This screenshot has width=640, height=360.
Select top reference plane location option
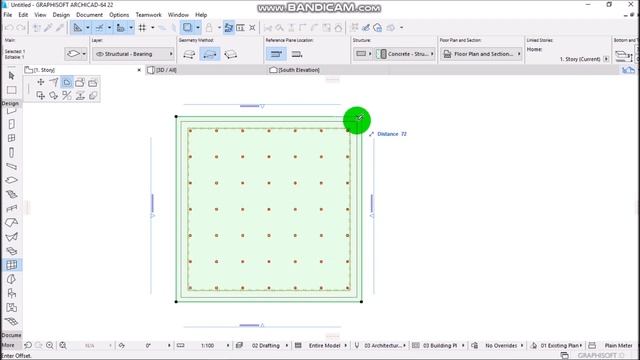(276, 54)
